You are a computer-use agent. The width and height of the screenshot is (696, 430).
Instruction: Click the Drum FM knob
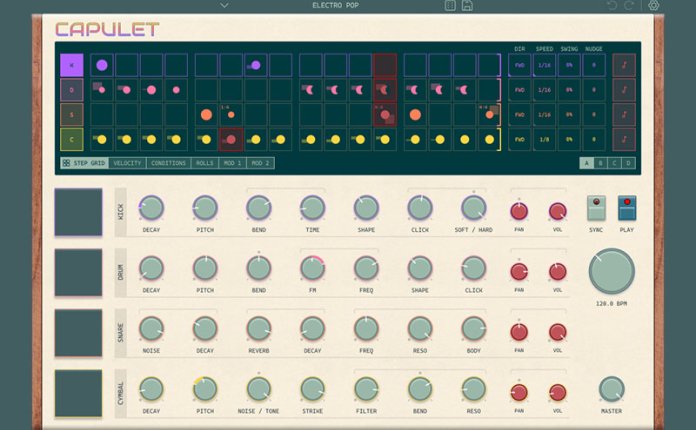tap(312, 268)
